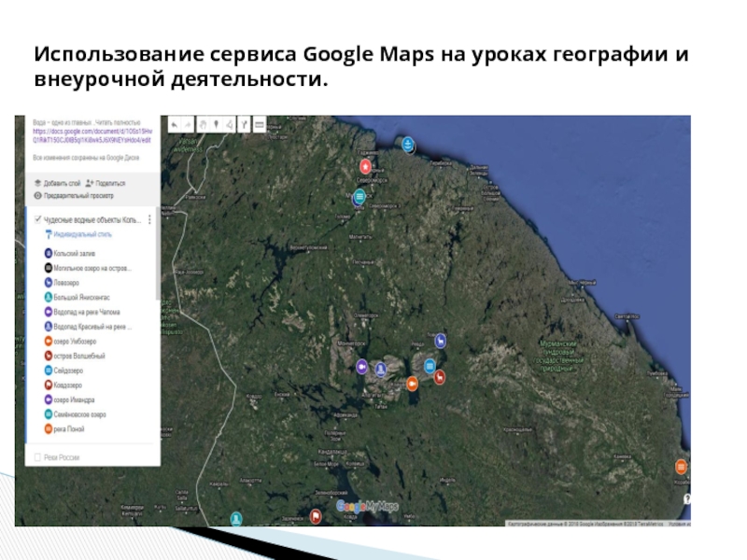Enable the Реки России layer checkbox

pos(37,456)
